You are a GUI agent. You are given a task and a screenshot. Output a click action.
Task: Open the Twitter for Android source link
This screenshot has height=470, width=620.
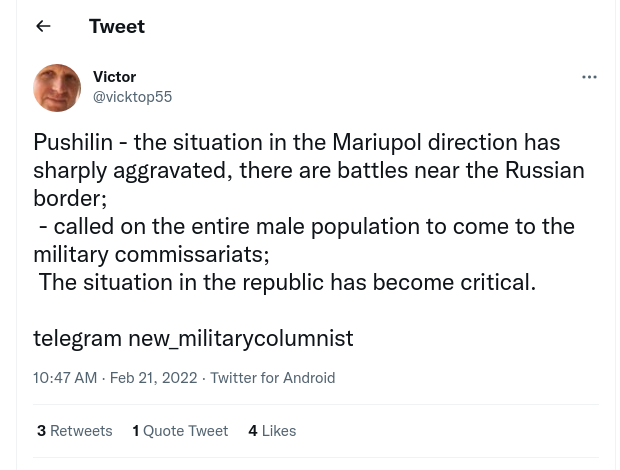[272, 378]
